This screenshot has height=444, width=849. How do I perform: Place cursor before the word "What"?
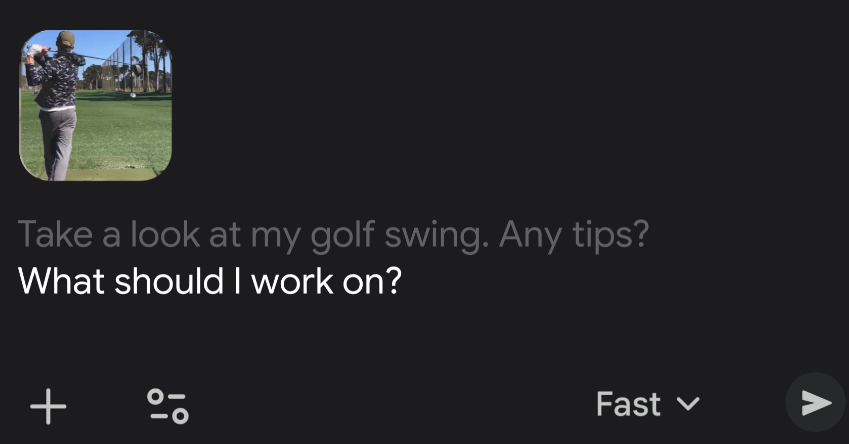pyautogui.click(x=19, y=281)
